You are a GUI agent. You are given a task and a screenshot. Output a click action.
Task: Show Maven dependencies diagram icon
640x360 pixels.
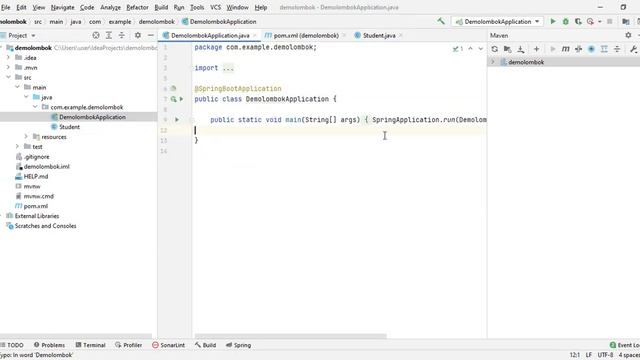coord(604,49)
